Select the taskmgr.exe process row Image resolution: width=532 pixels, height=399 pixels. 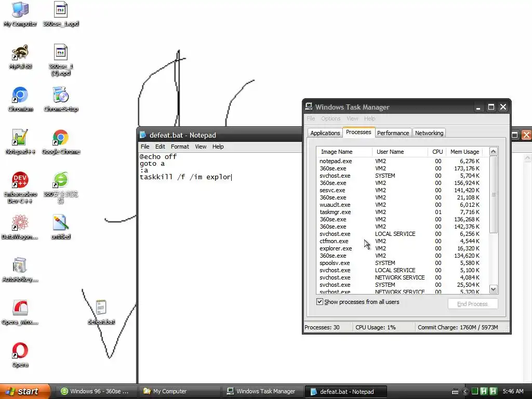pyautogui.click(x=402, y=212)
